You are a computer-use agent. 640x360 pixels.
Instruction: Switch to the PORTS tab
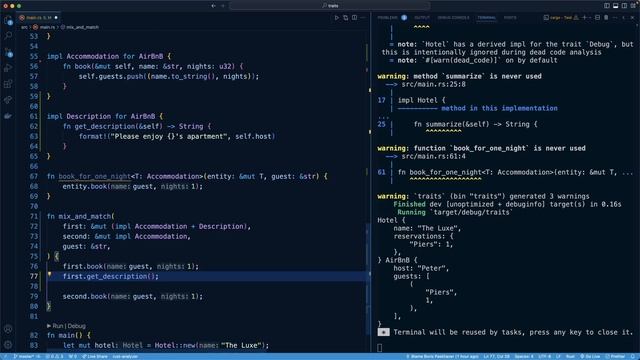click(x=510, y=18)
